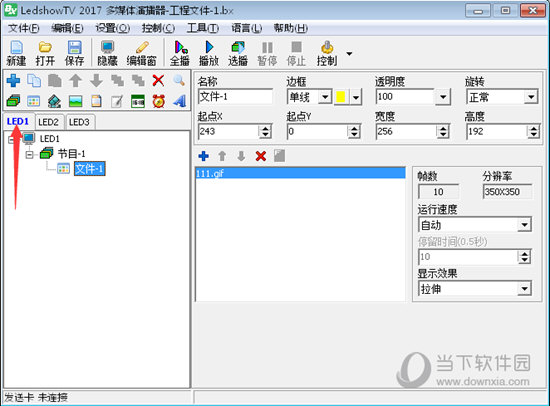Open the 设置(O) menu
Screen dimensions: 550x406
pos(113,28)
